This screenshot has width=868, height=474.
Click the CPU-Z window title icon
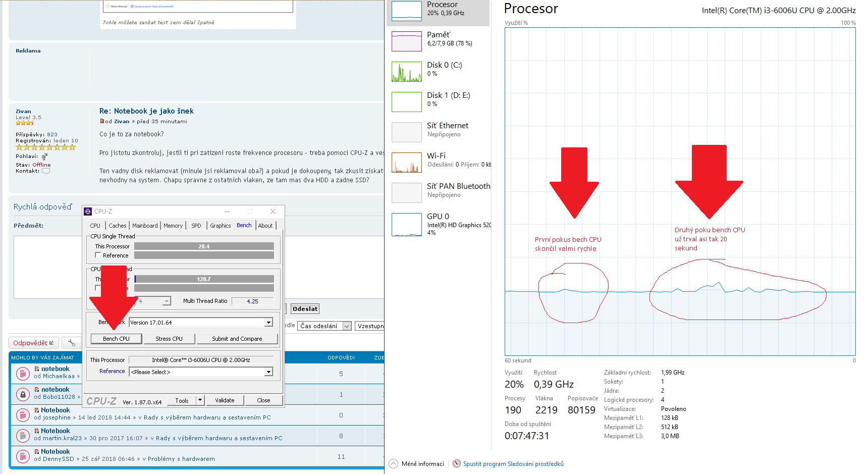pos(88,212)
